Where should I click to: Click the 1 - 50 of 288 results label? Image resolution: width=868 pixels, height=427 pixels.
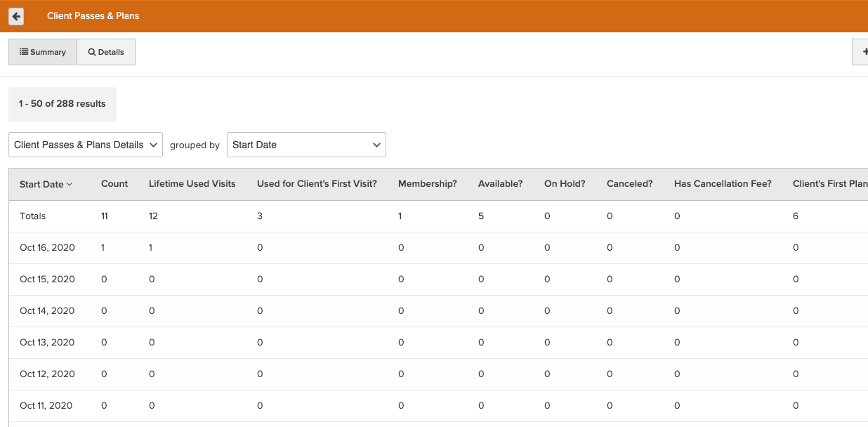pyautogui.click(x=63, y=104)
